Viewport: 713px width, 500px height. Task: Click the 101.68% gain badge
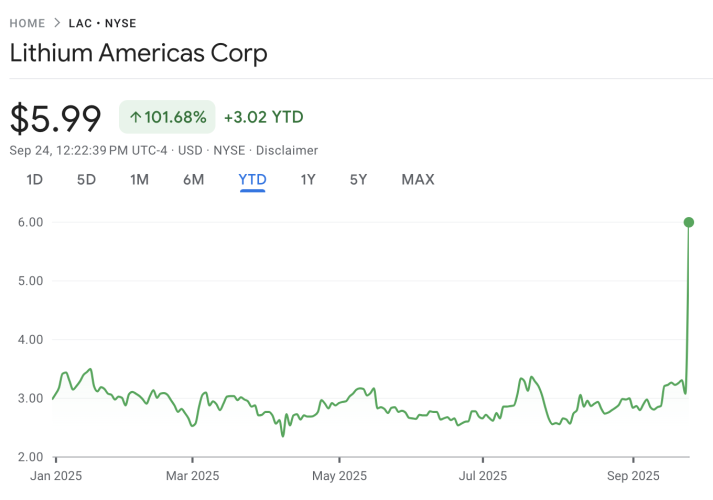click(x=168, y=118)
